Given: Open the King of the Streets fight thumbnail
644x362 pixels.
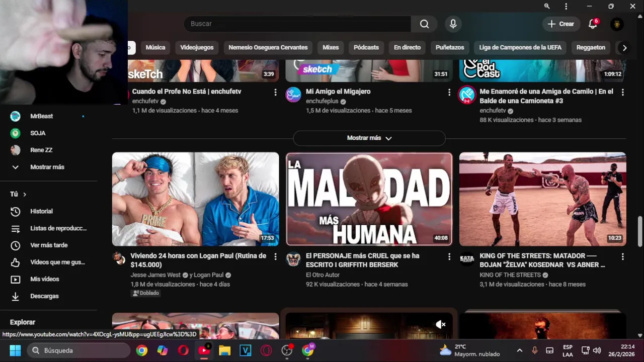Looking at the screenshot, I should coord(543,199).
